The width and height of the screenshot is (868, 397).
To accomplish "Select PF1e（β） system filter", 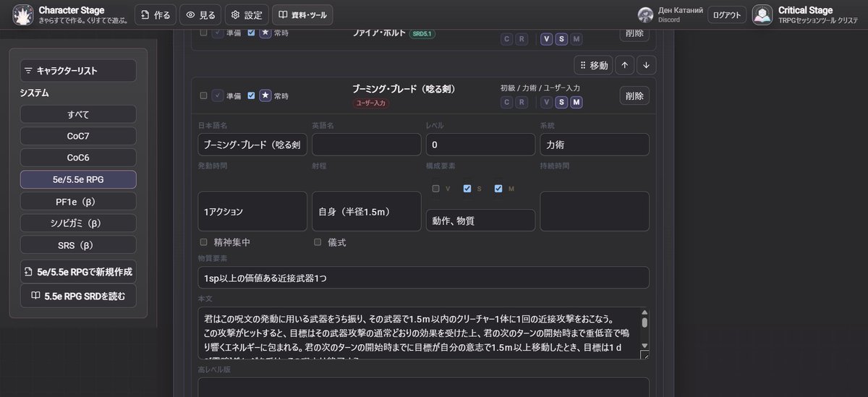I will click(78, 201).
